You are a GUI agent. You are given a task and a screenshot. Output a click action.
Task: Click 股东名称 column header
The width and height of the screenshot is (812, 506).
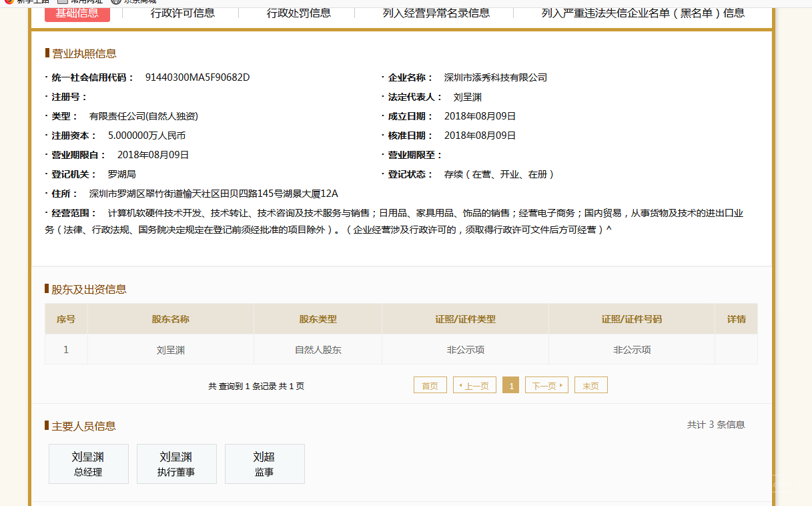point(171,319)
